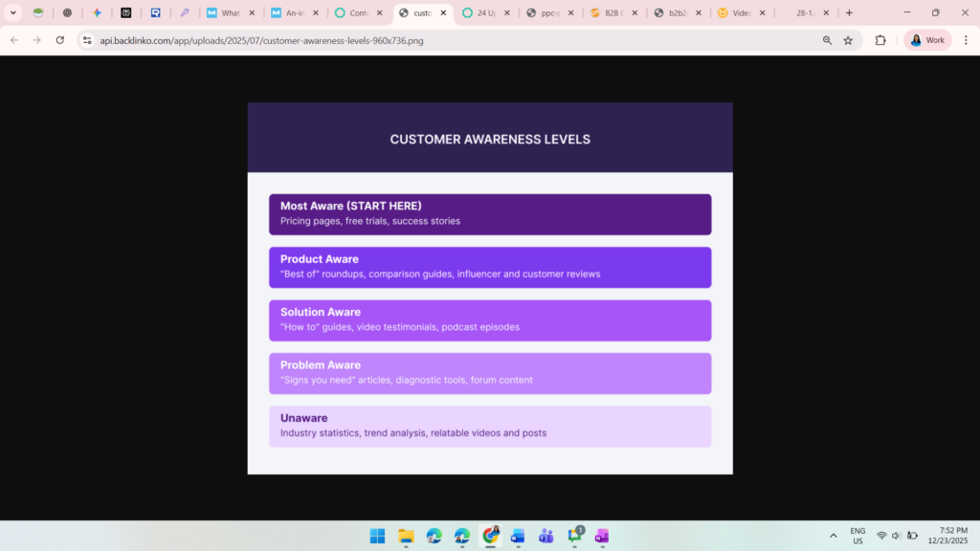Click the view site information icon in address bar
The image size is (980, 551).
click(86, 40)
